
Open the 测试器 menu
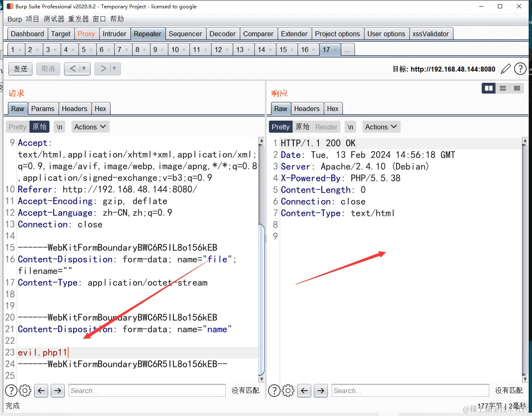54,19
